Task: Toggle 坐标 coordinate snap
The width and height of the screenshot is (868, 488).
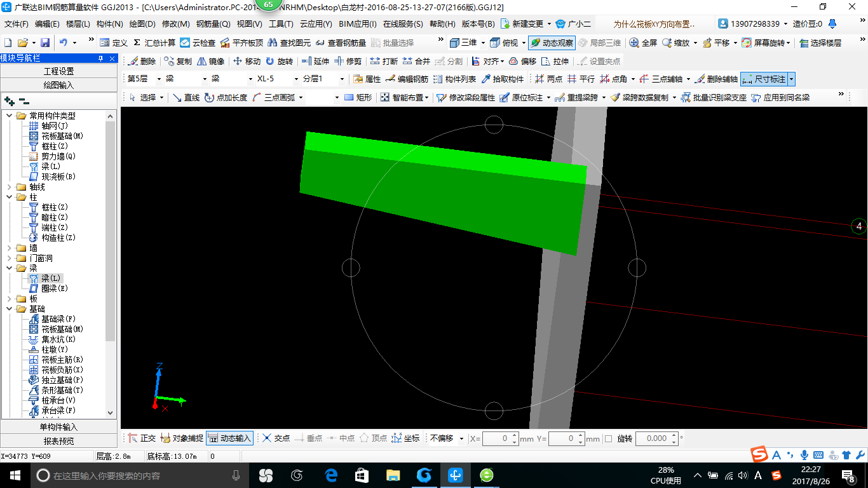Action: 405,438
